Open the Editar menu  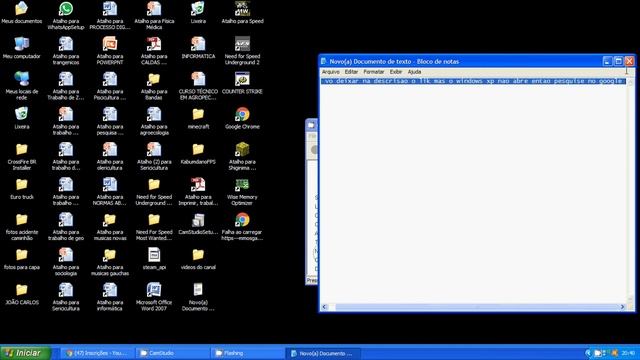click(x=351, y=72)
